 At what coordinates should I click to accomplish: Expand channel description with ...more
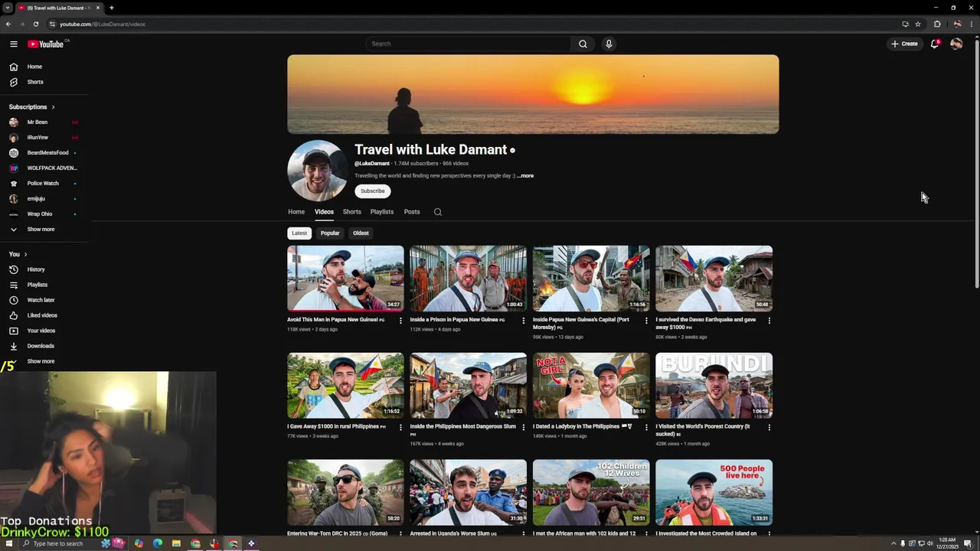[525, 176]
